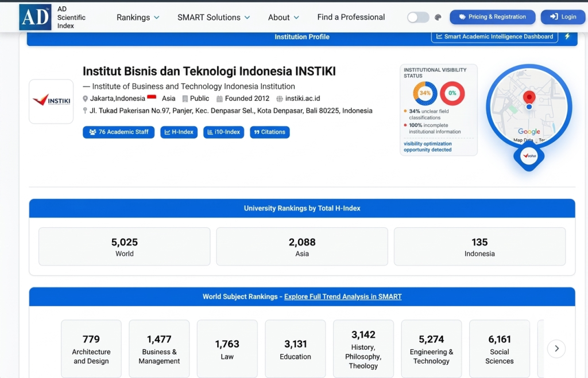This screenshot has height=378, width=588.
Task: Click the INSTIKI badge below the map
Action: tap(529, 156)
